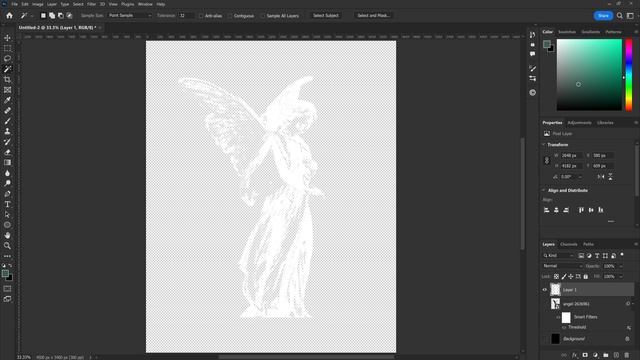Select the Rectangular Marquee tool

tap(7, 48)
